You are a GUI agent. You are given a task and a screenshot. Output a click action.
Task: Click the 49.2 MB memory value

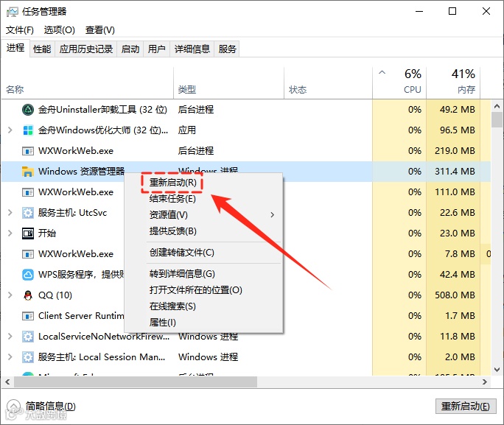click(458, 110)
